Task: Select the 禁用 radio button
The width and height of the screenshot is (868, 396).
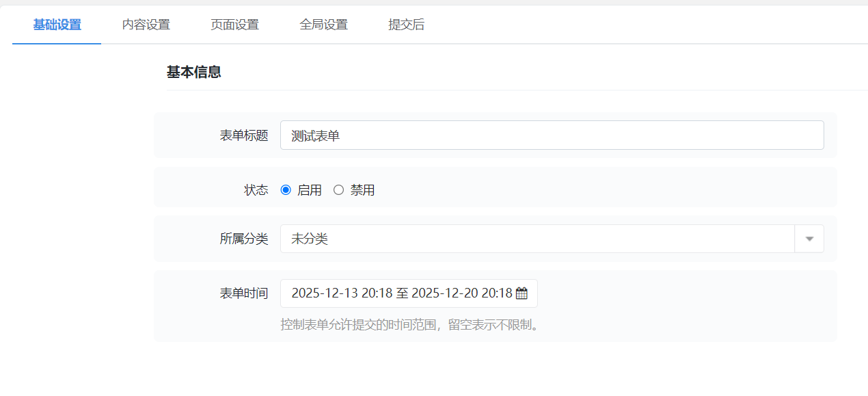Action: (338, 189)
